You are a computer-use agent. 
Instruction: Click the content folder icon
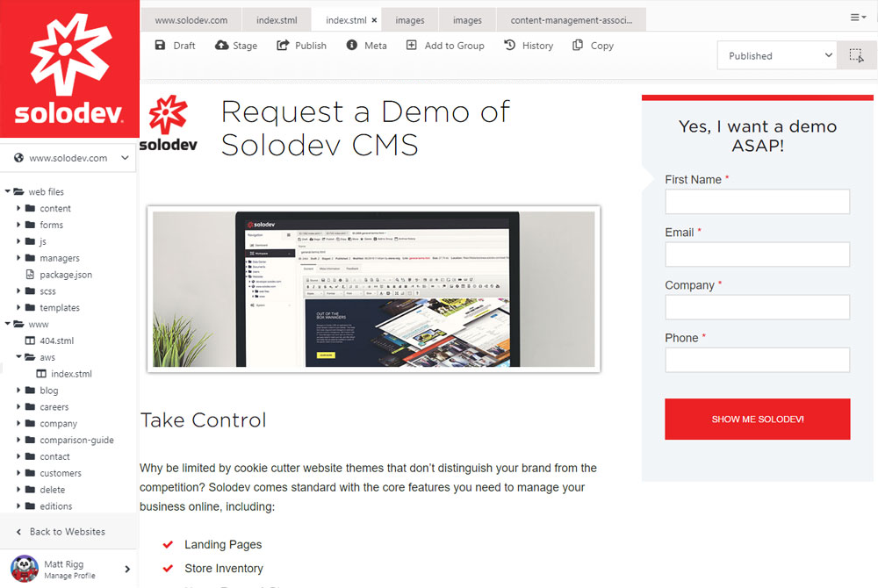click(x=30, y=208)
